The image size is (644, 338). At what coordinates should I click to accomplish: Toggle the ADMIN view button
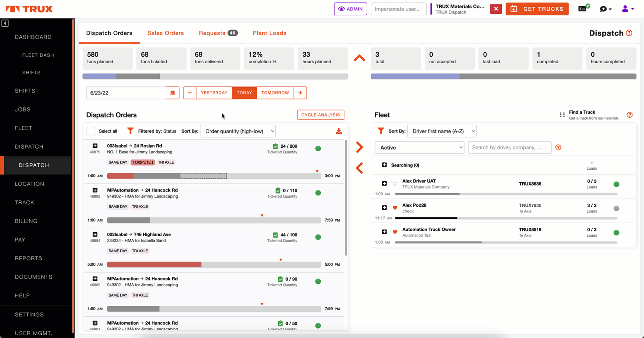[351, 9]
